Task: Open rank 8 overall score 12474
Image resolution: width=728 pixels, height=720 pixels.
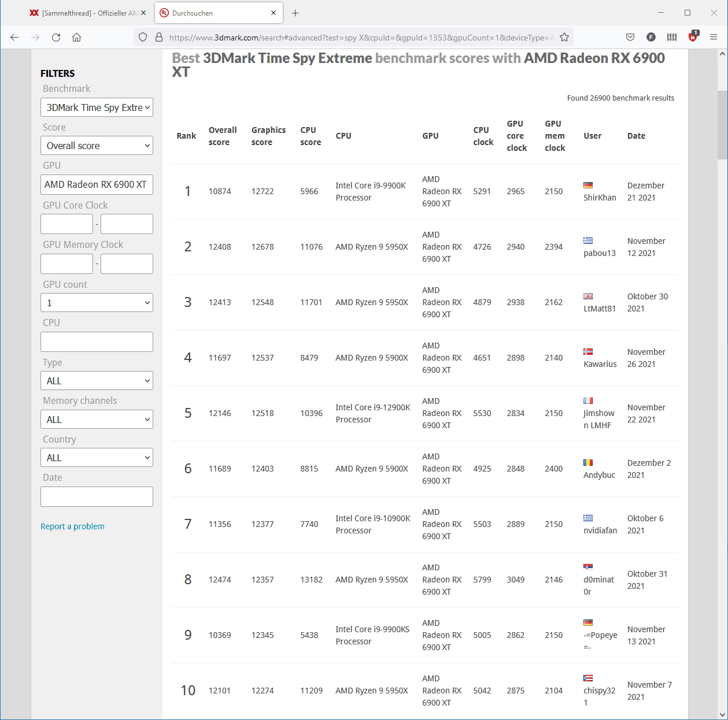Action: coord(220,580)
